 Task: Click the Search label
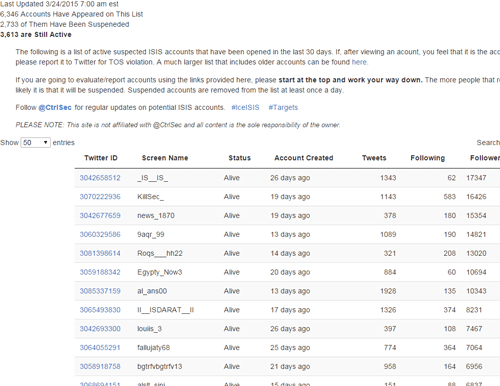point(488,143)
